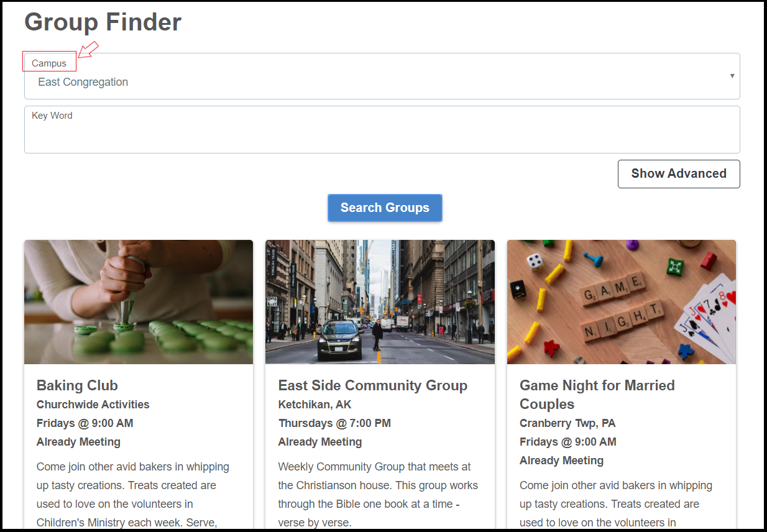Click the Cranberry Twp, PA location text
Screen dimensions: 767x532
pyautogui.click(x=567, y=423)
